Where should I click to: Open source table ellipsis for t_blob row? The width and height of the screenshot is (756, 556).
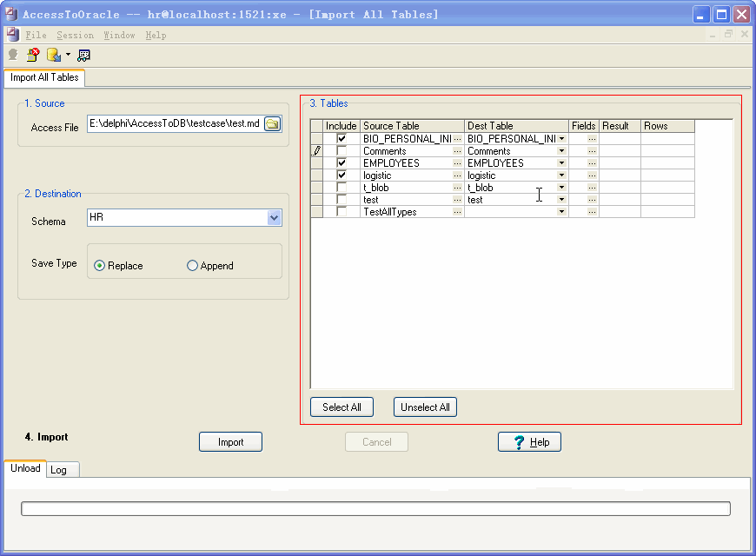click(x=458, y=187)
